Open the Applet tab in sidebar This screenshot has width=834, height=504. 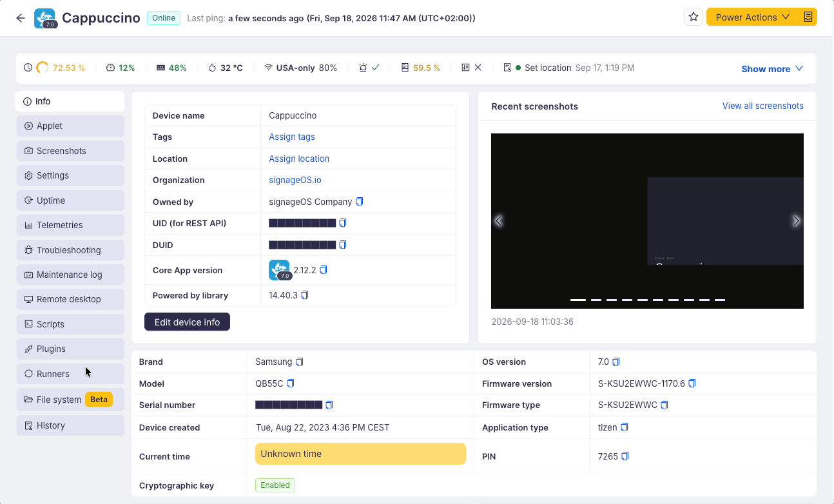point(70,126)
